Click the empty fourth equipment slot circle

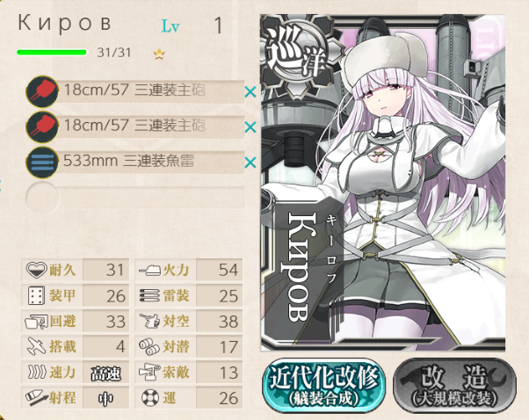tap(42, 198)
